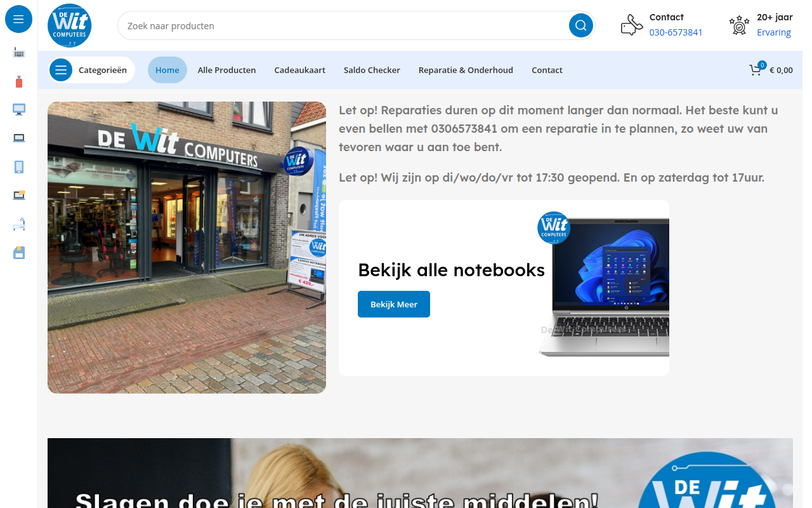Open the floppy disk category icon
The image size is (812, 508).
pos(19,252)
